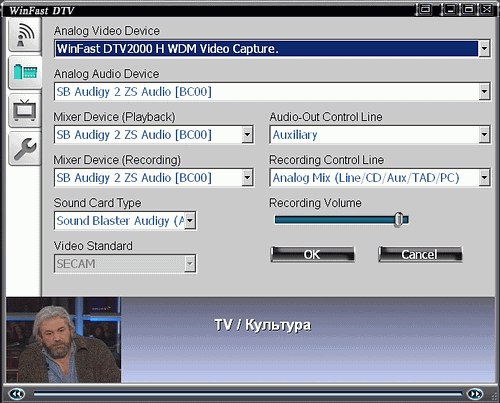The image size is (500, 403).
Task: Click the disabled Video Standard SECAM dropdown
Action: coord(125,264)
